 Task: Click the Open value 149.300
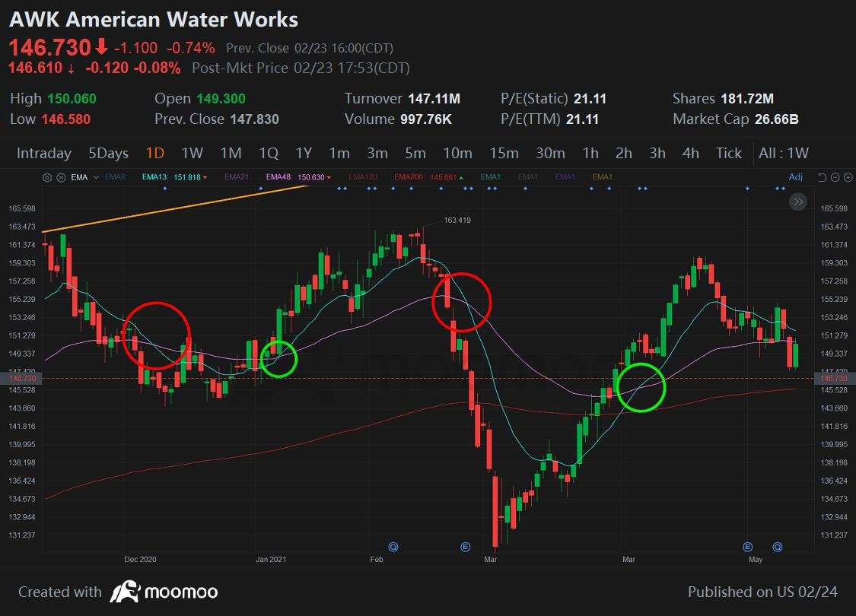pyautogui.click(x=221, y=99)
